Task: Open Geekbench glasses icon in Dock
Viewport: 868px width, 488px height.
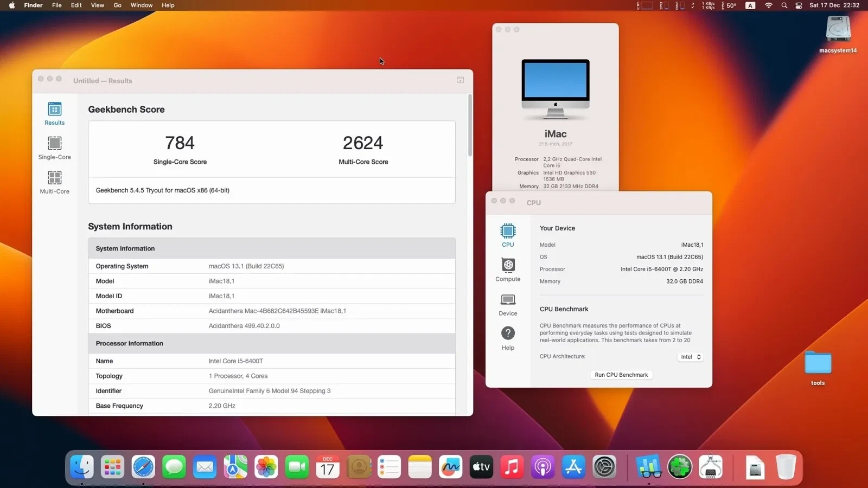Action: [x=649, y=466]
